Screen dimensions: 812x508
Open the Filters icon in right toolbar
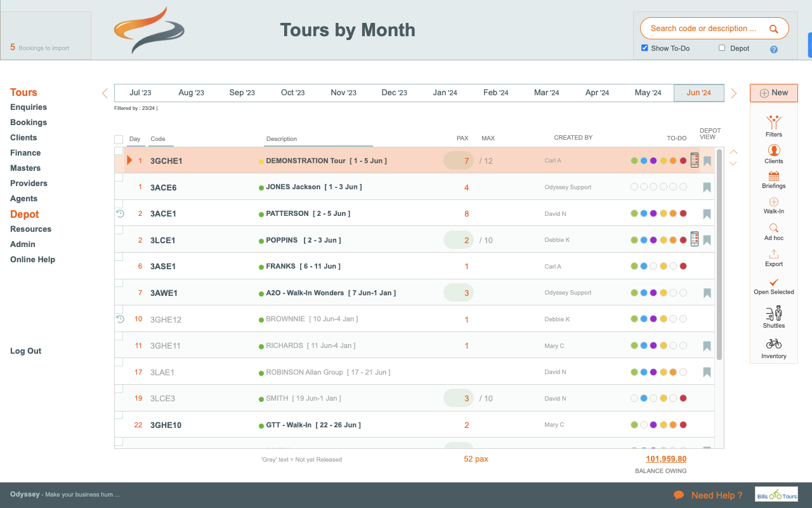tap(773, 123)
